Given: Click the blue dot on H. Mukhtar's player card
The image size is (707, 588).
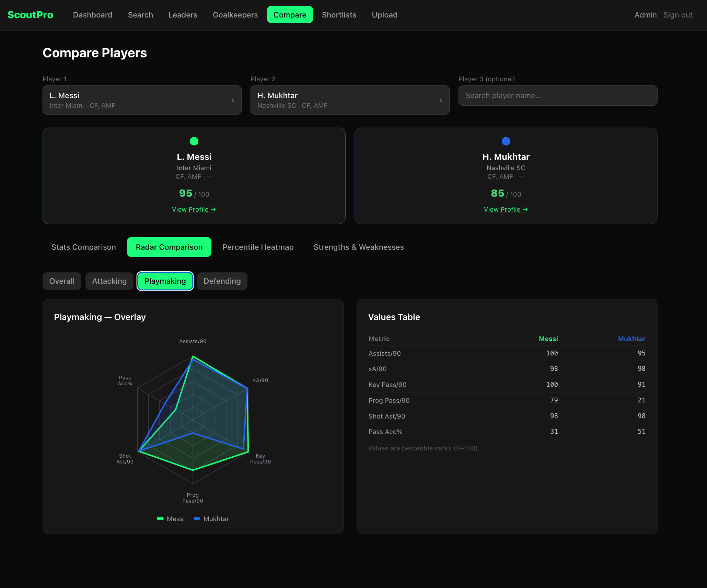Looking at the screenshot, I should tap(506, 141).
